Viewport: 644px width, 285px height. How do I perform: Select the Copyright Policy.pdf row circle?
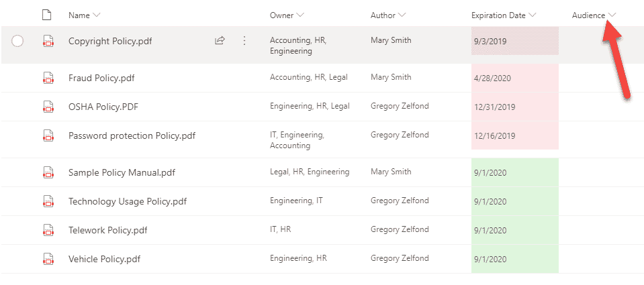point(18,42)
